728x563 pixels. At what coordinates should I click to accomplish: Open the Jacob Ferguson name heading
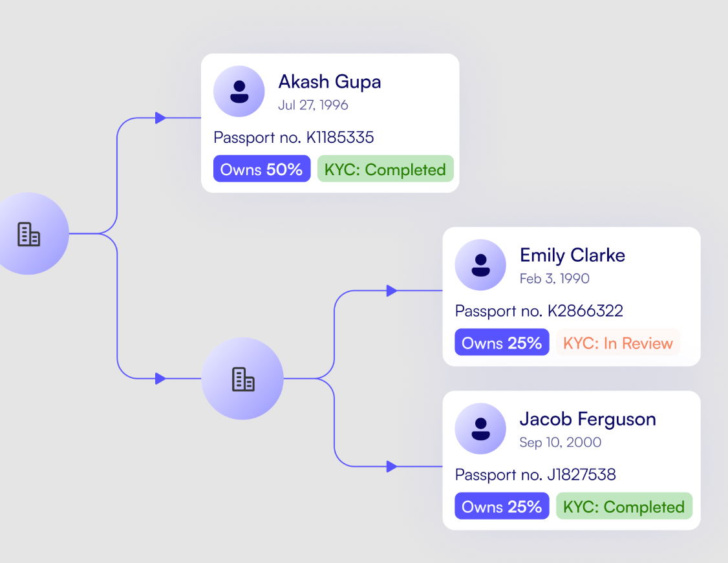point(588,419)
